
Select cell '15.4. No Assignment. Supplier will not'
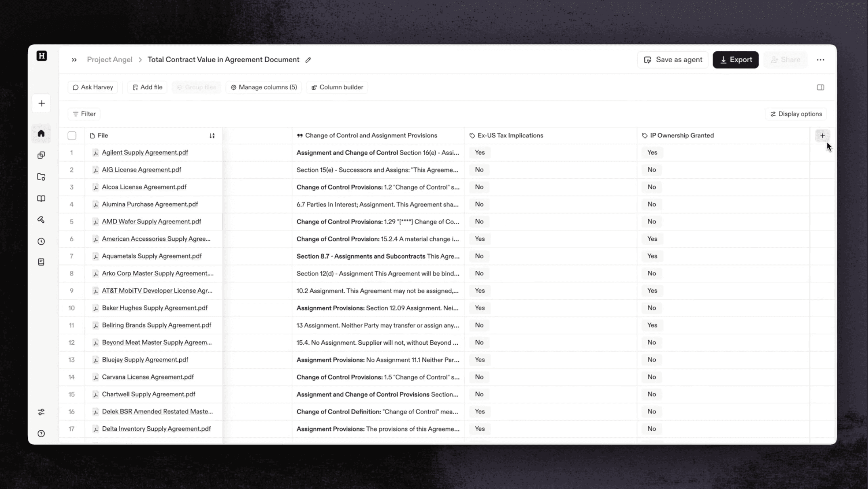pos(378,343)
